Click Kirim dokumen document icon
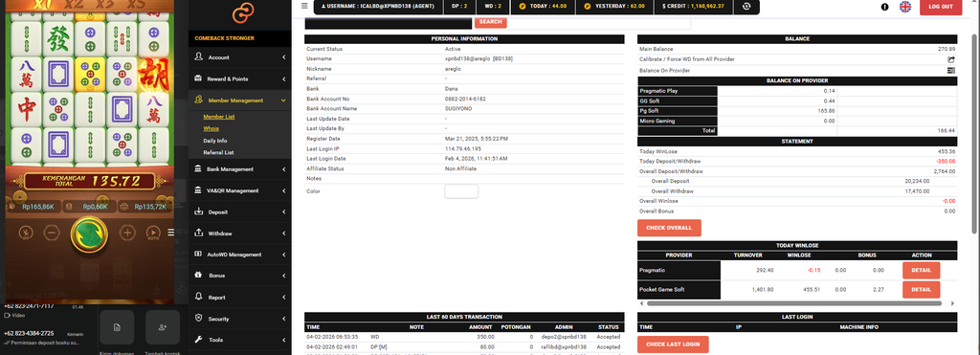This screenshot has width=980, height=355. pyautogui.click(x=117, y=327)
